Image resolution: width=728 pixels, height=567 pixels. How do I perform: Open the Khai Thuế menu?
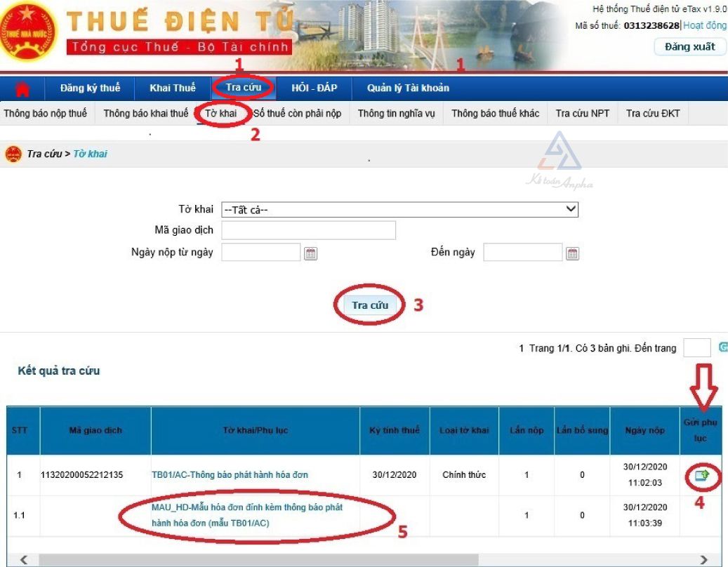(x=173, y=88)
